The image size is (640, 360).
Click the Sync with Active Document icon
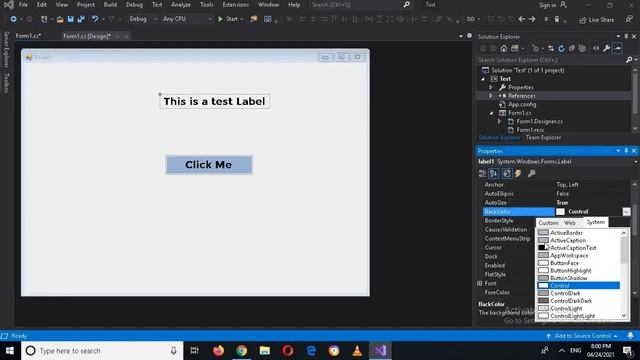tap(551, 49)
